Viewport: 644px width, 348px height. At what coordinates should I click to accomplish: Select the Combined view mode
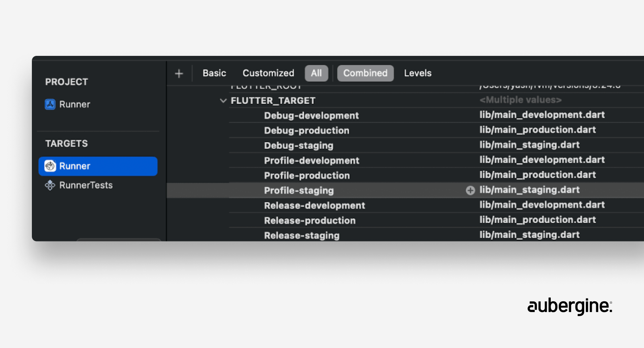pyautogui.click(x=365, y=73)
